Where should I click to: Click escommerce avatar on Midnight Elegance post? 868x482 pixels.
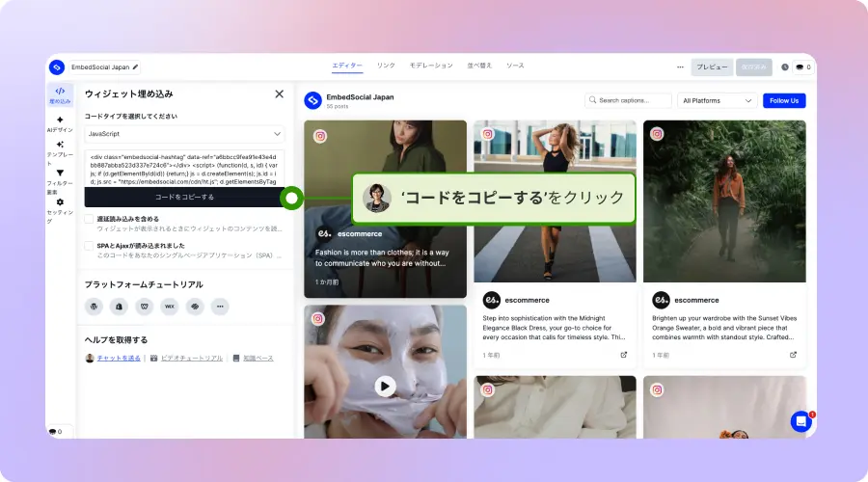[492, 300]
